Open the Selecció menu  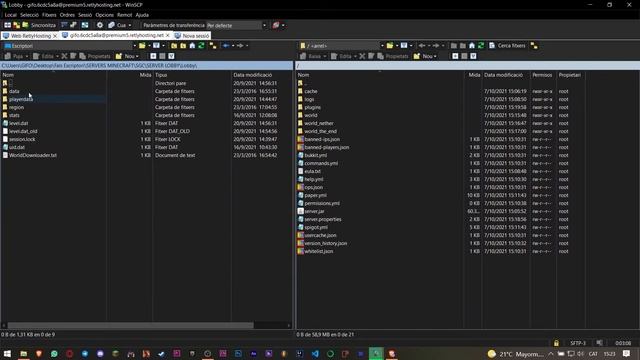coord(29,15)
